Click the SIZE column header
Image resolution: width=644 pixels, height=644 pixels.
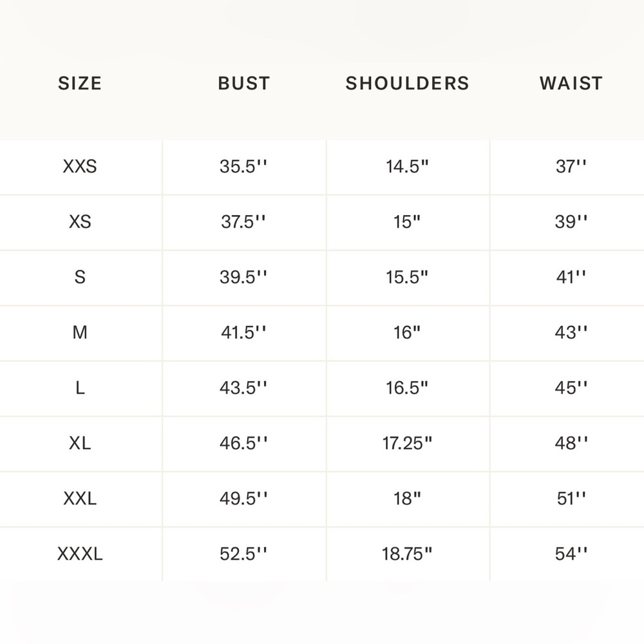[80, 83]
